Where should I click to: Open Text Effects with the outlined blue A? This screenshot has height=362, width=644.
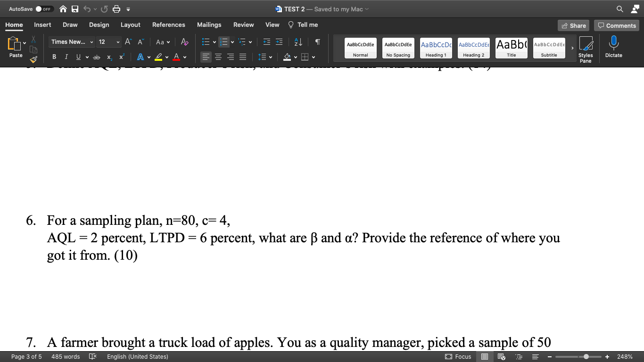tap(140, 57)
